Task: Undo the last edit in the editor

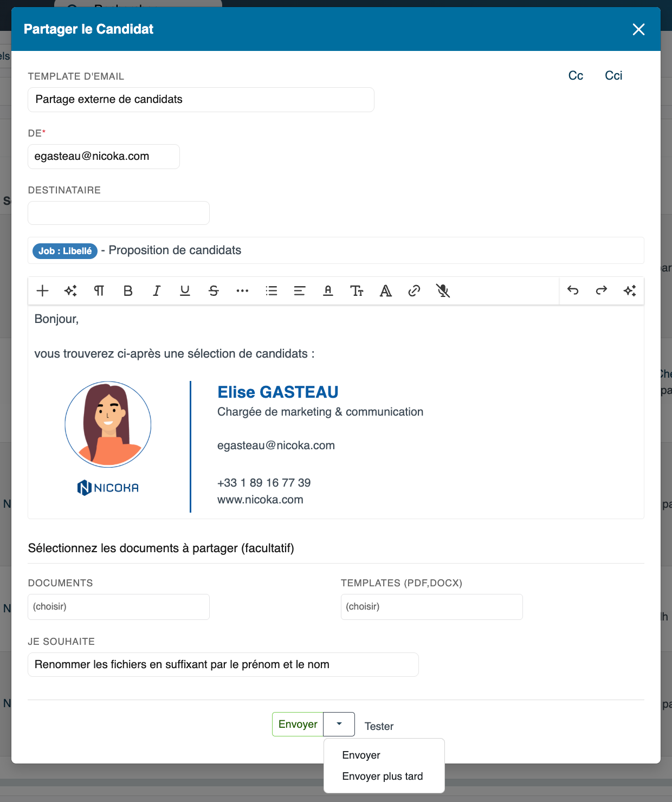Action: 573,290
